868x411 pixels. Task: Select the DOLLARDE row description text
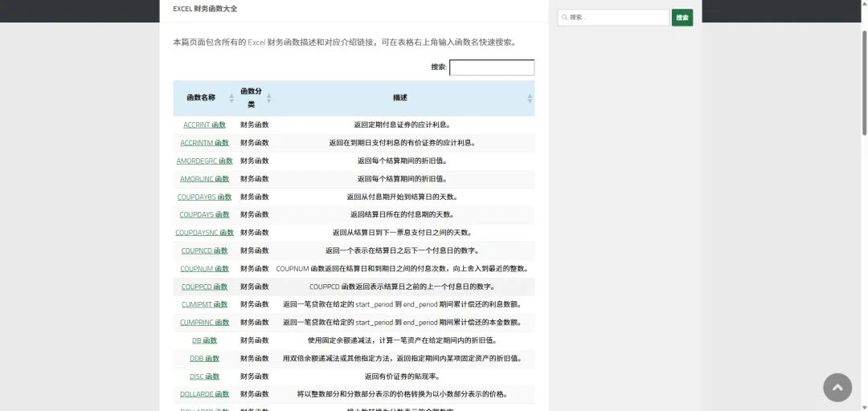(402, 394)
